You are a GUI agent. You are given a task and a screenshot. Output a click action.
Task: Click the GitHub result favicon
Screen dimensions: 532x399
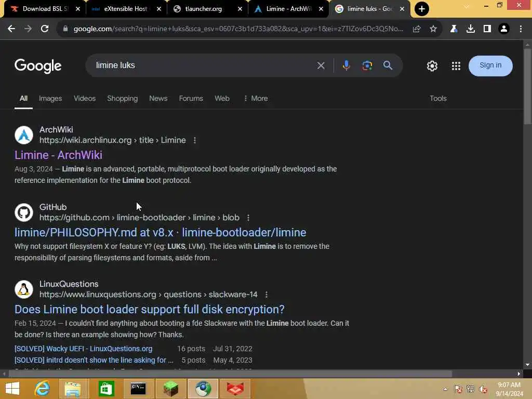[24, 212]
